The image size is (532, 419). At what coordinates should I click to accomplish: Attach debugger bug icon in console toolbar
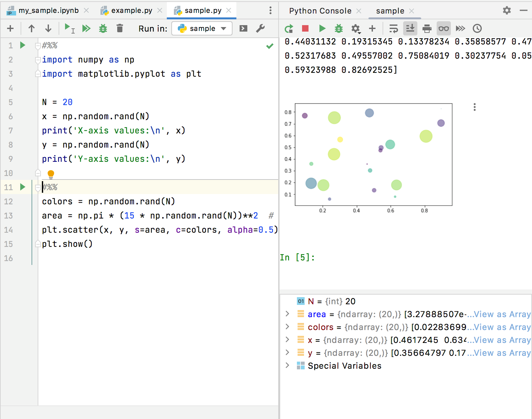339,28
